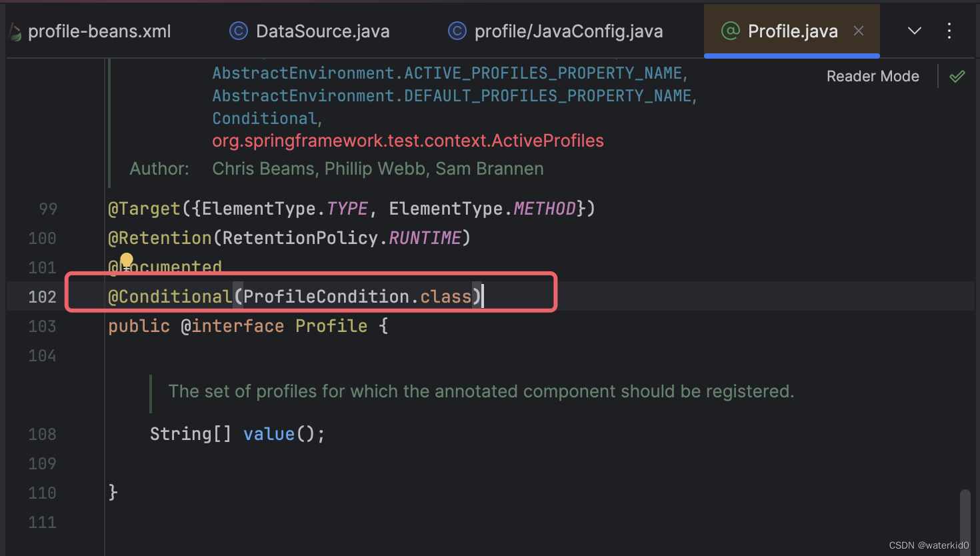Click the public keyword on line 103

pyautogui.click(x=139, y=326)
